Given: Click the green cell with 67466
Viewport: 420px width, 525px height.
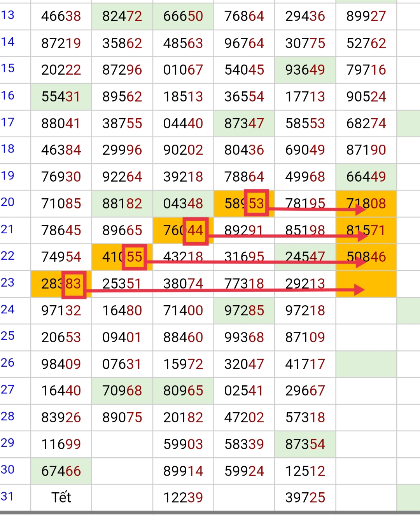Looking at the screenshot, I should [x=61, y=471].
